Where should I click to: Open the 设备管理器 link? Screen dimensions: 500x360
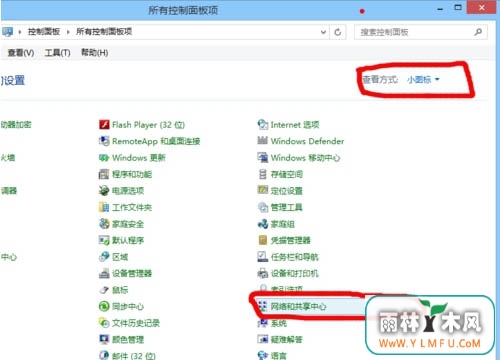(132, 273)
